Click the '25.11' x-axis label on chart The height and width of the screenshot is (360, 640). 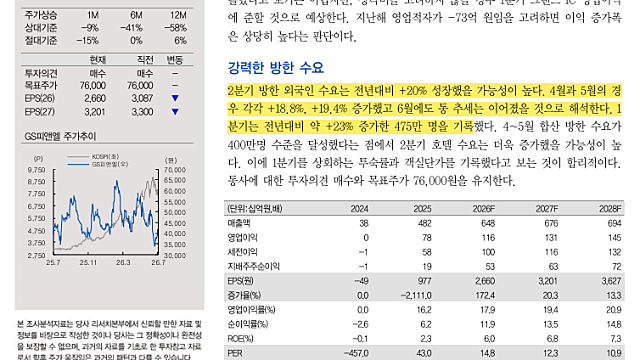(88, 262)
